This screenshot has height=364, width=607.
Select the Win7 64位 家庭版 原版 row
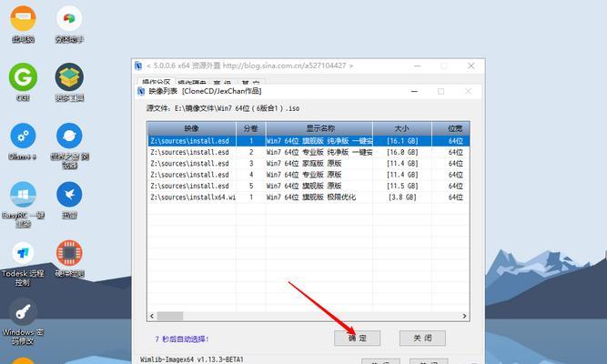309,164
